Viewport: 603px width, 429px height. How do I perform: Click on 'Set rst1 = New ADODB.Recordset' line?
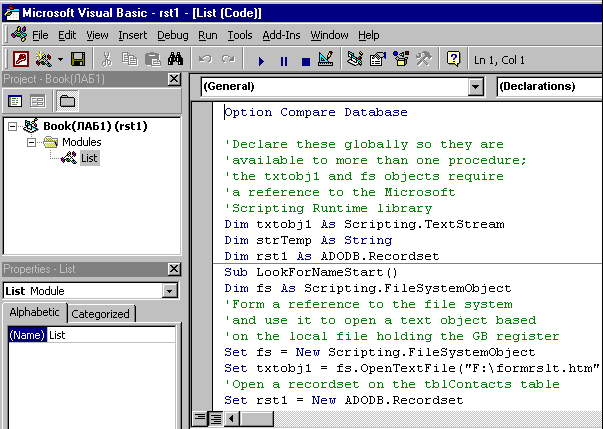coord(344,400)
